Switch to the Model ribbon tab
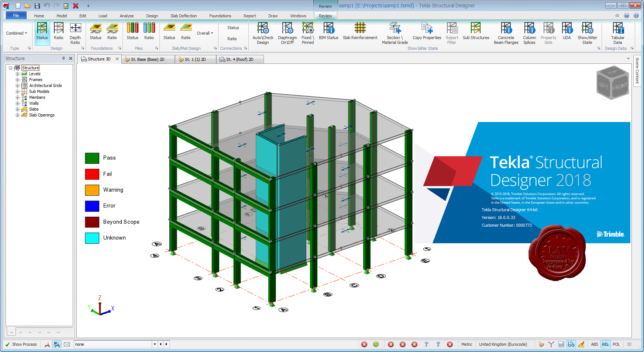This screenshot has height=352, width=644. (x=62, y=16)
